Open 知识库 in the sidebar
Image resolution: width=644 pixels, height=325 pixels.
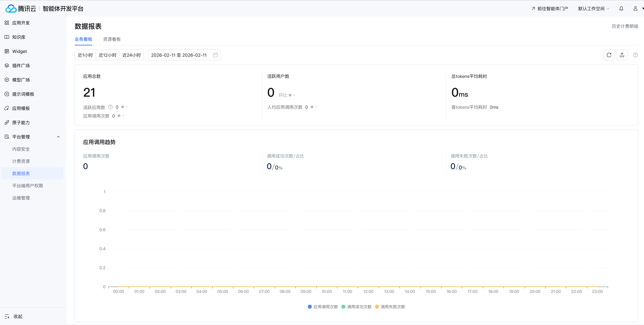click(19, 37)
